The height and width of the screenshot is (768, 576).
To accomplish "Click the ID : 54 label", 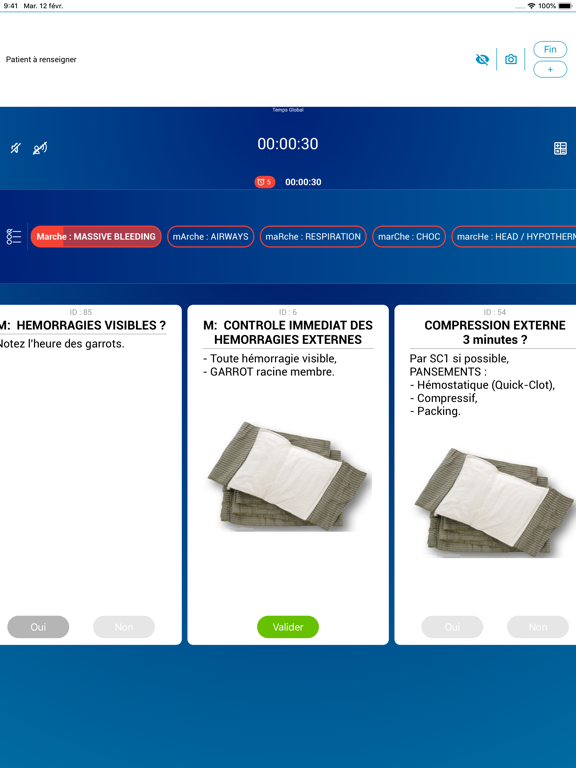I will coord(495,312).
